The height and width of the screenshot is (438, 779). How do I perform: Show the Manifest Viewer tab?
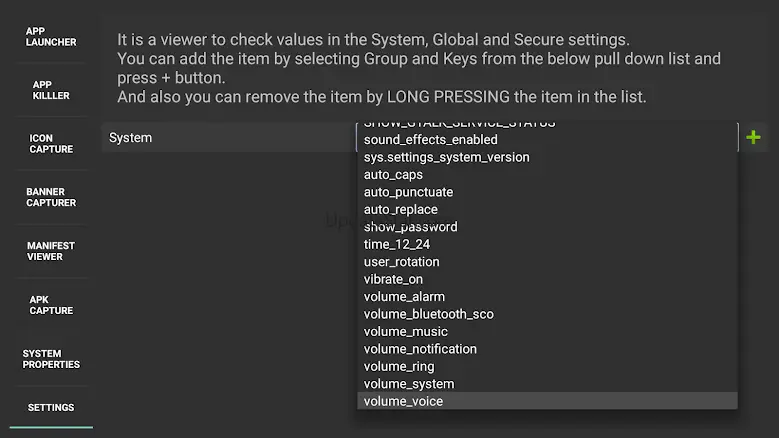(x=51, y=251)
